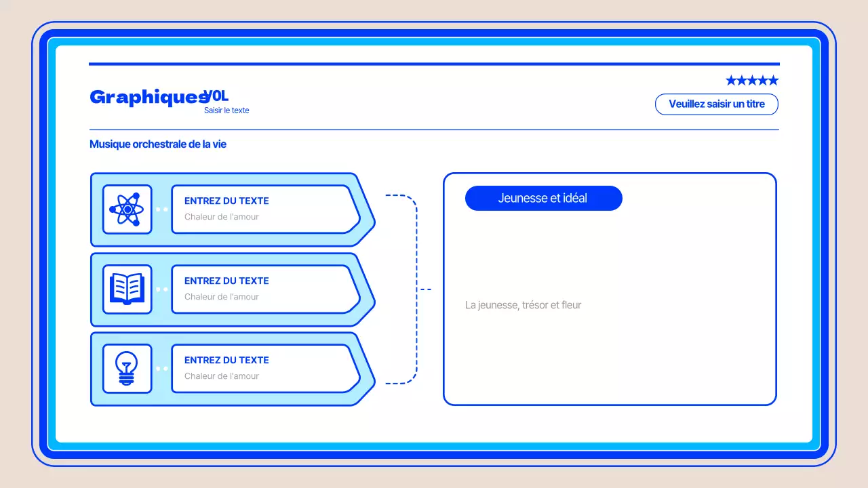Select the "Jeunesse et idéal" pill button
The width and height of the screenshot is (868, 488).
pos(543,198)
